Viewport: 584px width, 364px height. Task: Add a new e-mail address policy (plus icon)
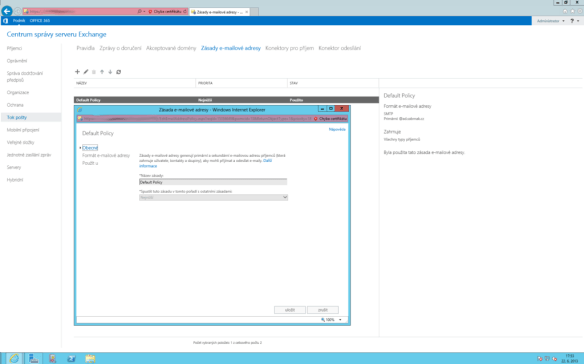77,72
